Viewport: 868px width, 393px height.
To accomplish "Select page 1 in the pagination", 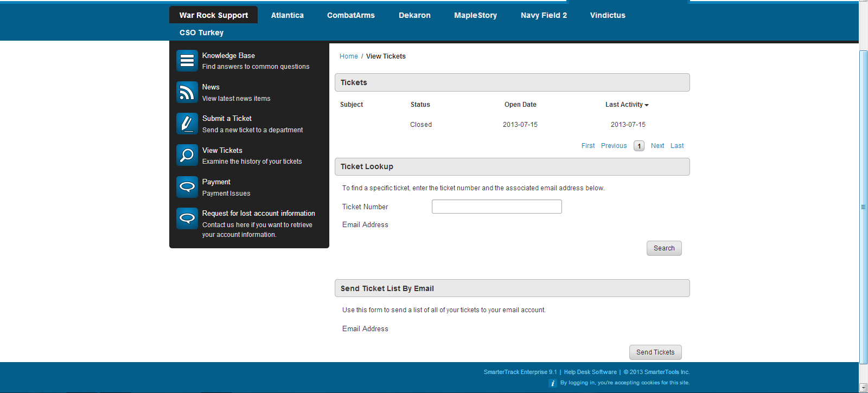I will [x=639, y=146].
